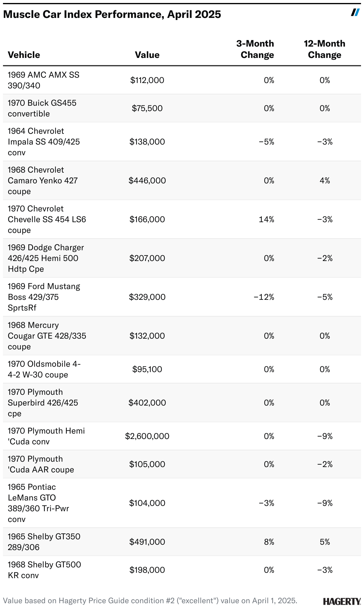Select the 1970 Buick GS455 convertible entry
This screenshot has width=364, height=608.
pyautogui.click(x=42, y=108)
